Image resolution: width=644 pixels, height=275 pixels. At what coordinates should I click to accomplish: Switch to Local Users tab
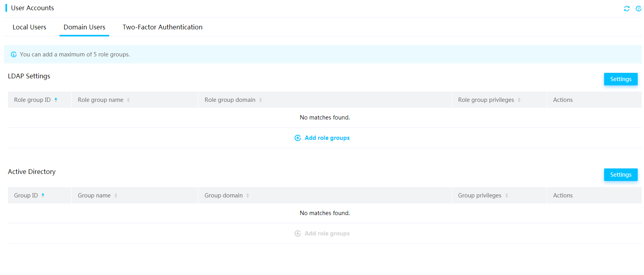click(x=29, y=27)
